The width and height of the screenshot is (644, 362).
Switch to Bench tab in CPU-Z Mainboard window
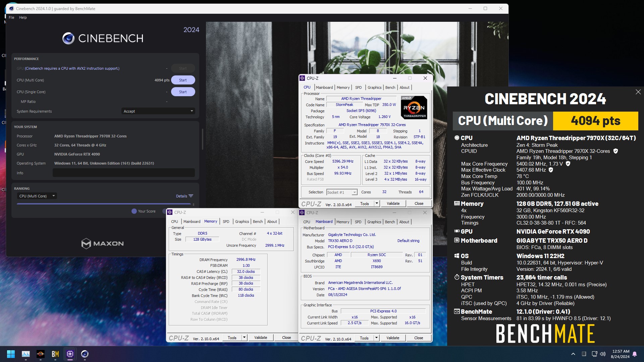click(390, 222)
